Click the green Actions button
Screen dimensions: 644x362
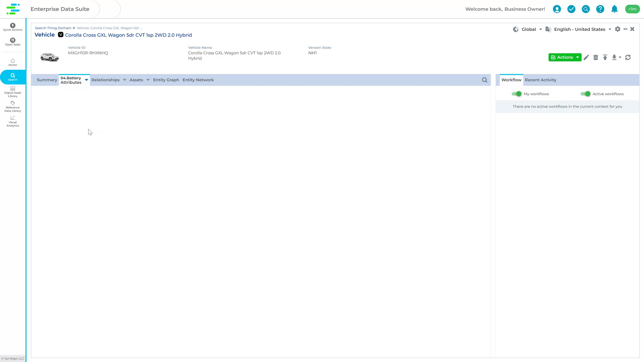[565, 57]
